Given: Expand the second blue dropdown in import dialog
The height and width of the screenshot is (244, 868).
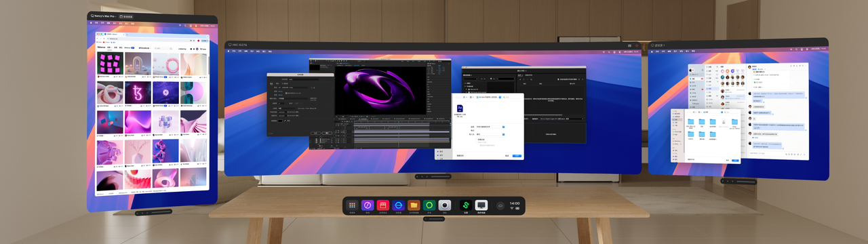Looking at the screenshot, I should click(503, 134).
